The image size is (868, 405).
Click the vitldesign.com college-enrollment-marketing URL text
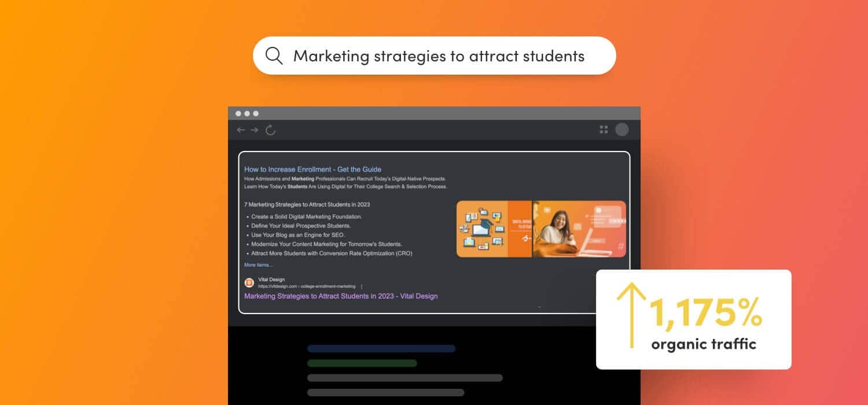pos(307,286)
